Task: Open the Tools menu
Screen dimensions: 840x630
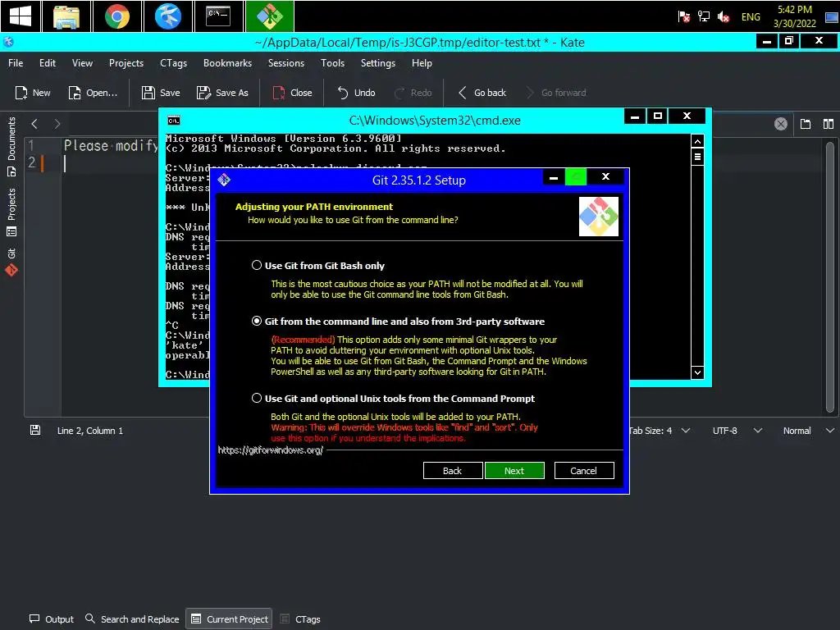Action: [332, 62]
